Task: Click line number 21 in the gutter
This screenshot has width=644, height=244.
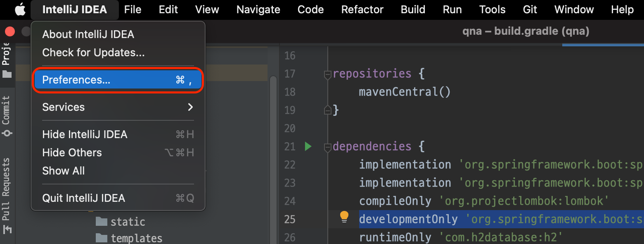Action: click(290, 146)
